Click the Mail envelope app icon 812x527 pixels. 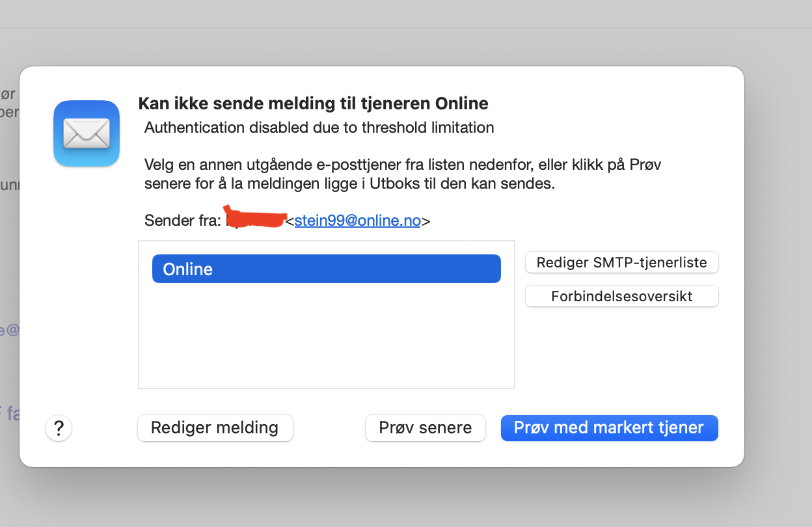pos(87,133)
